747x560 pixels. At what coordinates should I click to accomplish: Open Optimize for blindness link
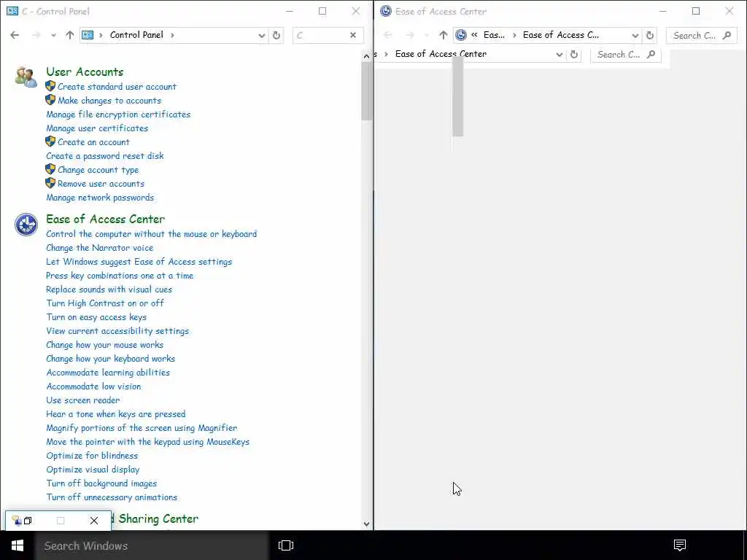click(92, 455)
